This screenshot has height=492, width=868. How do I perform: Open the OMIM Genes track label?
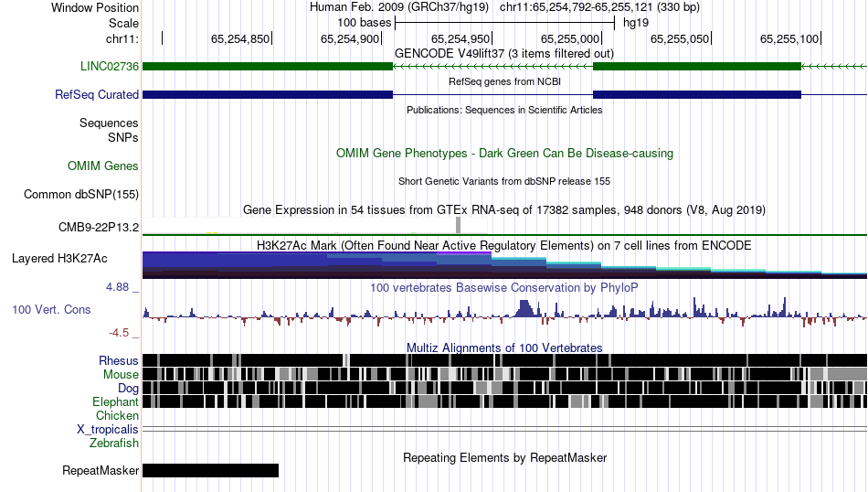pos(102,166)
